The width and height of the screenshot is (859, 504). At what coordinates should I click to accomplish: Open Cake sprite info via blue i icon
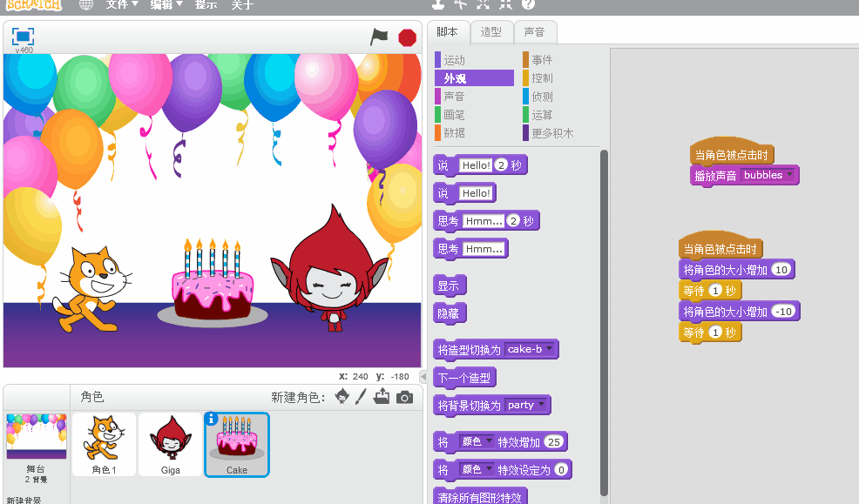point(211,419)
